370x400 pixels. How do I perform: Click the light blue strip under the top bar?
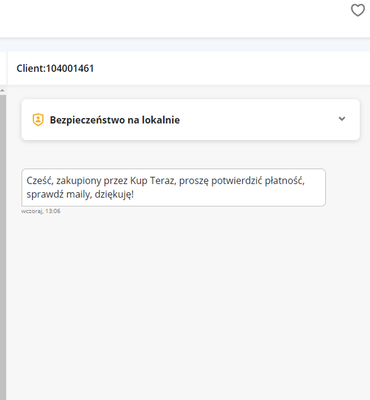click(185, 45)
